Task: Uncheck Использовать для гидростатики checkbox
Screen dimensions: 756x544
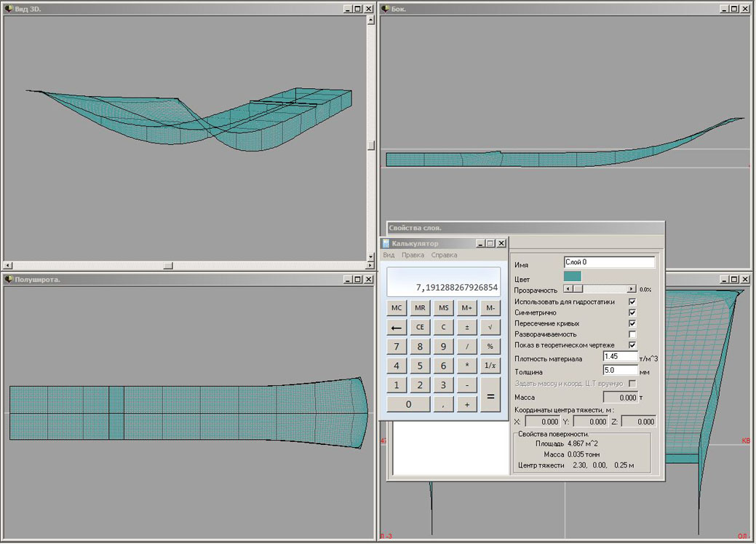Action: tap(632, 301)
